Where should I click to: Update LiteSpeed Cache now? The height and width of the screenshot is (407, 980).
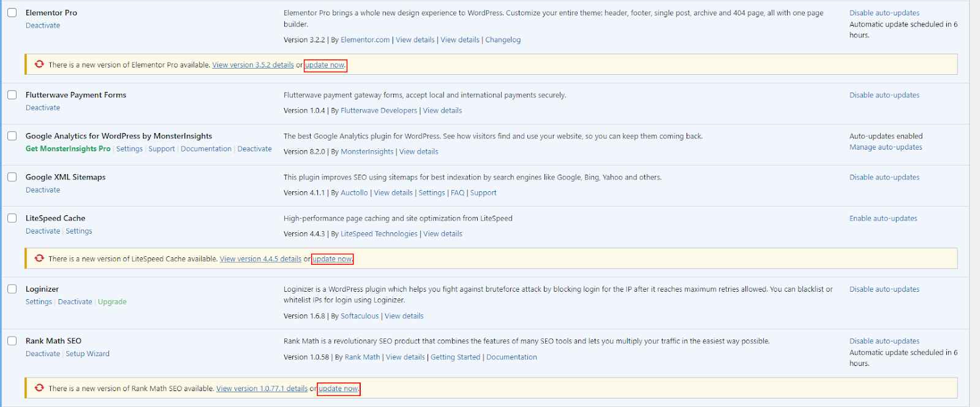point(333,259)
